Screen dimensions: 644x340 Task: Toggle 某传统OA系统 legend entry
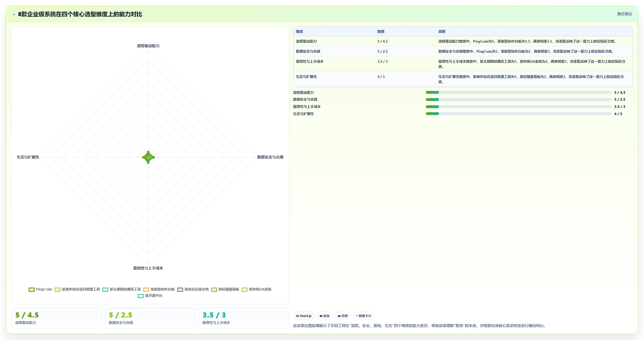coord(256,289)
